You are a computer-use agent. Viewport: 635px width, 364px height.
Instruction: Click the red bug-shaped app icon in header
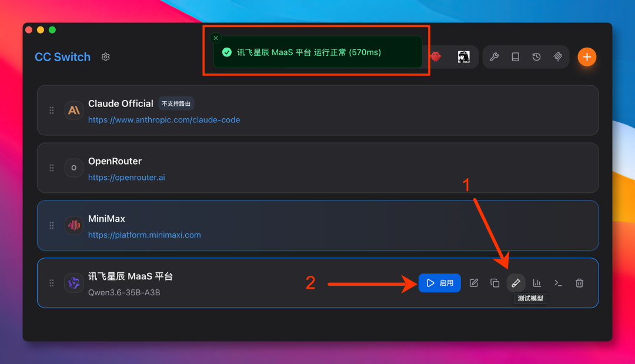point(436,56)
